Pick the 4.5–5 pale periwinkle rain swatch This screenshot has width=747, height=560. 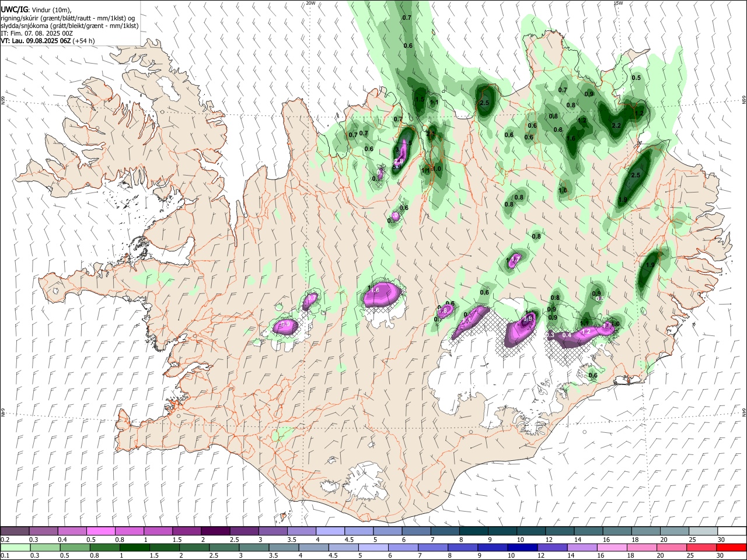click(x=343, y=547)
